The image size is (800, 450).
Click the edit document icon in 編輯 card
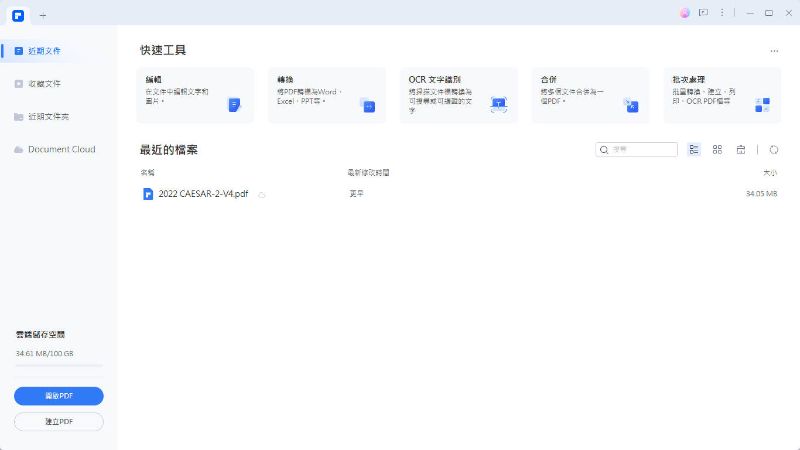(234, 105)
